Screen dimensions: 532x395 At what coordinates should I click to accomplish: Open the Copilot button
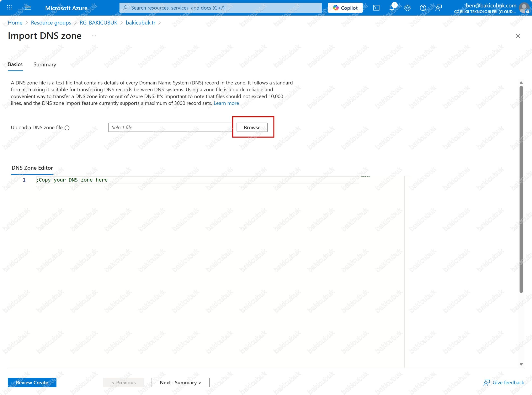coord(345,8)
